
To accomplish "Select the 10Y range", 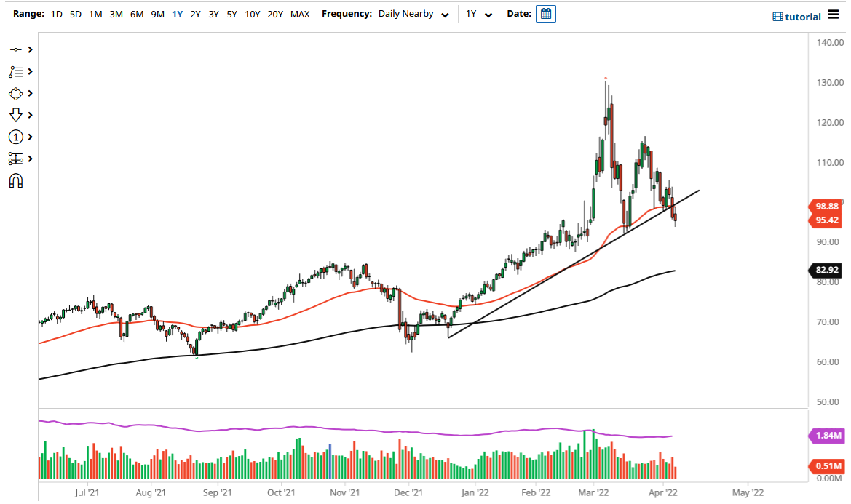I will tap(251, 13).
